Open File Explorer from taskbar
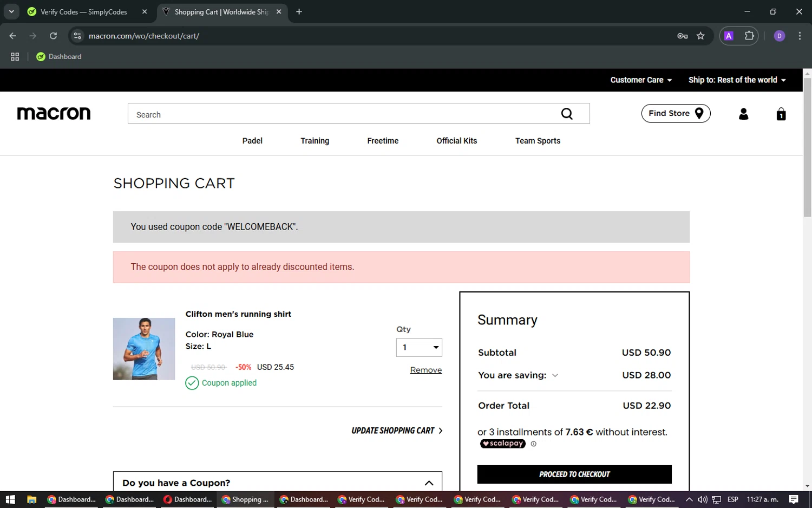812x508 pixels. pyautogui.click(x=31, y=499)
